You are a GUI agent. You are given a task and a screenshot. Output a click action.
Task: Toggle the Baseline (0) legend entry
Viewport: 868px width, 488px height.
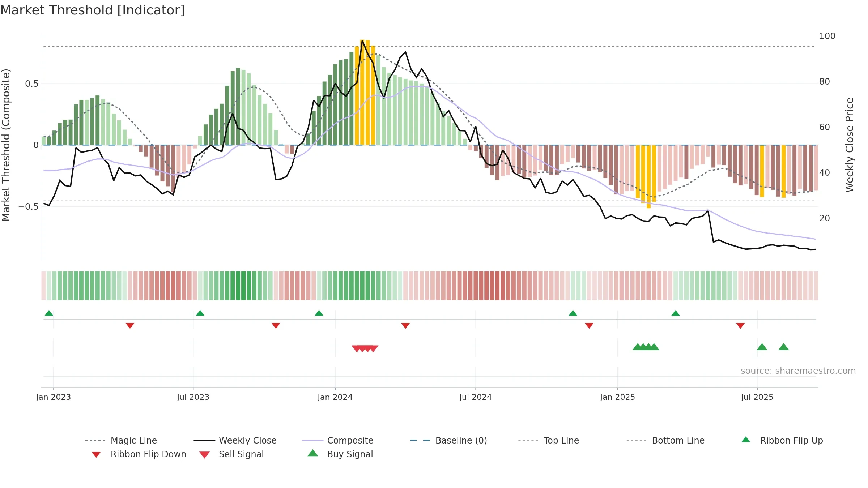coord(448,440)
